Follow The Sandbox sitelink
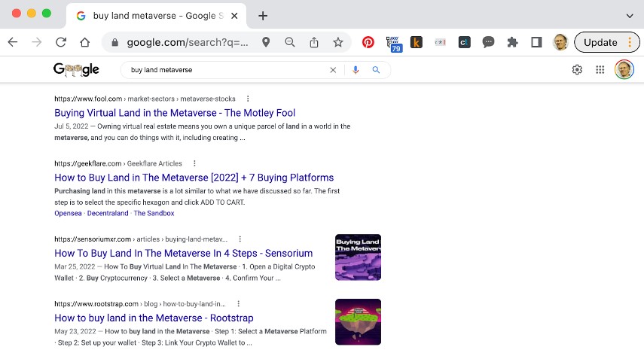The image size is (644, 359). pyautogui.click(x=154, y=213)
